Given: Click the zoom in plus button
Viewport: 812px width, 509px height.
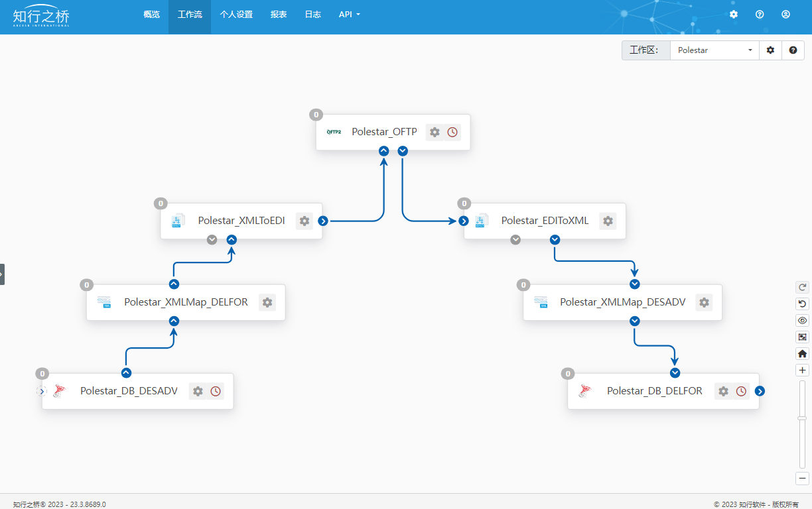Looking at the screenshot, I should [803, 370].
